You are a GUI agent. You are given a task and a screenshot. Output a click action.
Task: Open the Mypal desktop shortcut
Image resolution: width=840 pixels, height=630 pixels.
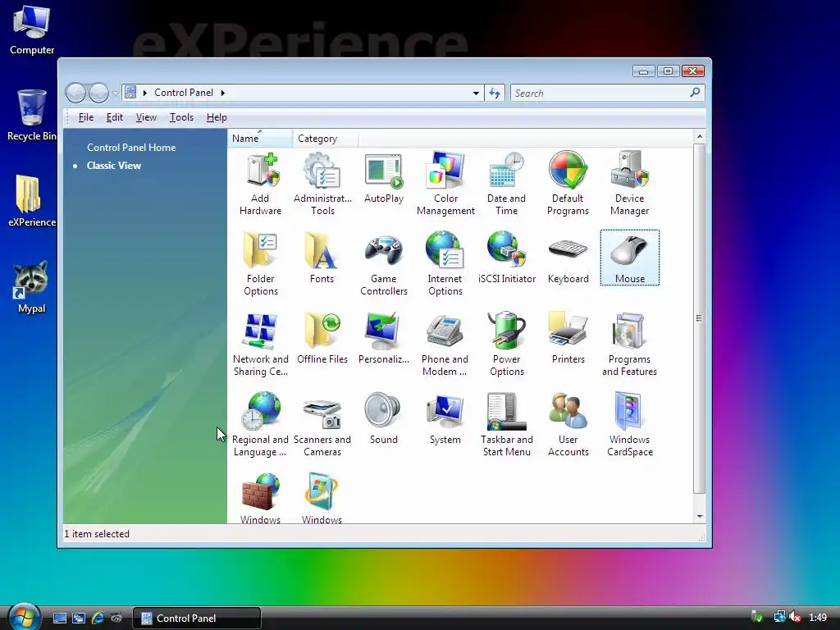(x=31, y=288)
